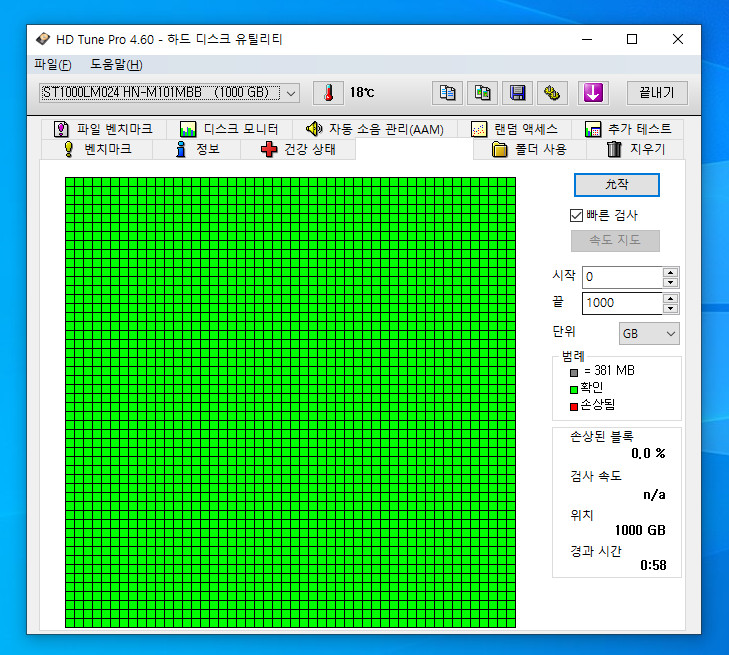Decrease the 끝 value with down arrow

click(670, 308)
